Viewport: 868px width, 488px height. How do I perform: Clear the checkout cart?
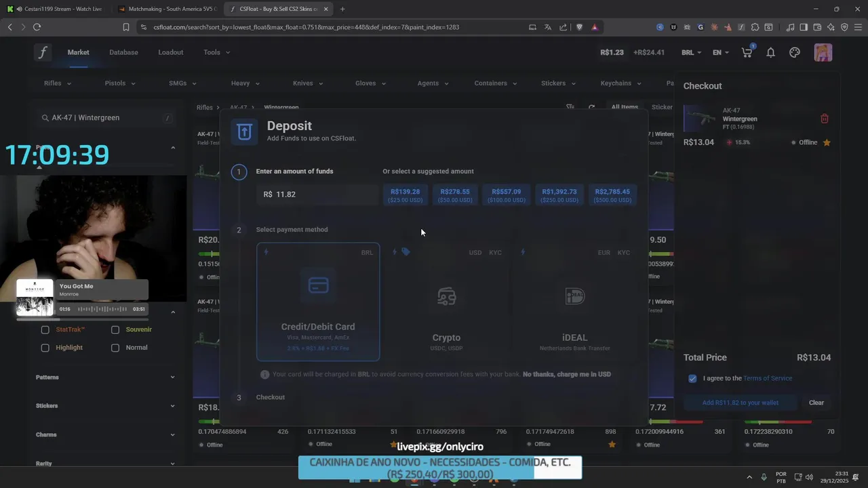coord(816,403)
